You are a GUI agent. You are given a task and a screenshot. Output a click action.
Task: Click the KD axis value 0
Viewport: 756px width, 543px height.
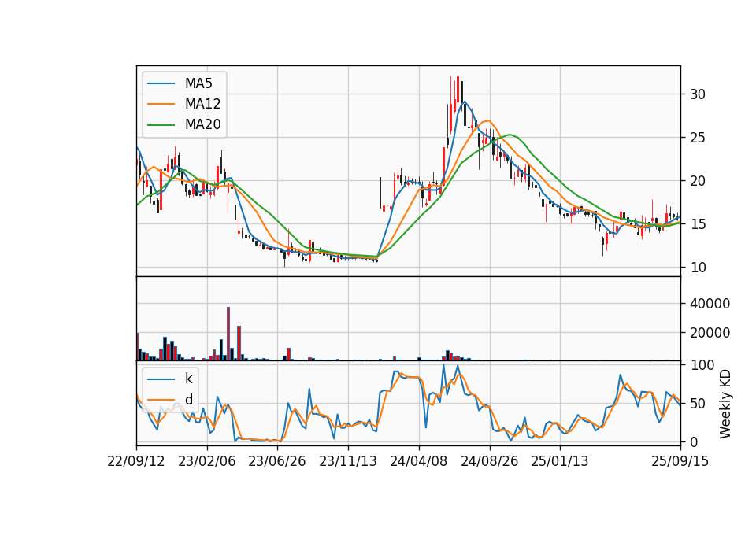tap(694, 441)
